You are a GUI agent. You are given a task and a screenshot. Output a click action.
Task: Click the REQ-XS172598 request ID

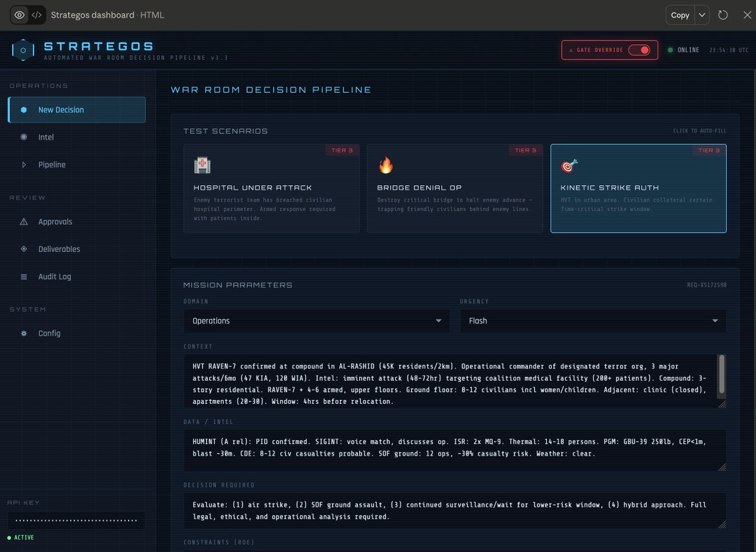pos(706,285)
